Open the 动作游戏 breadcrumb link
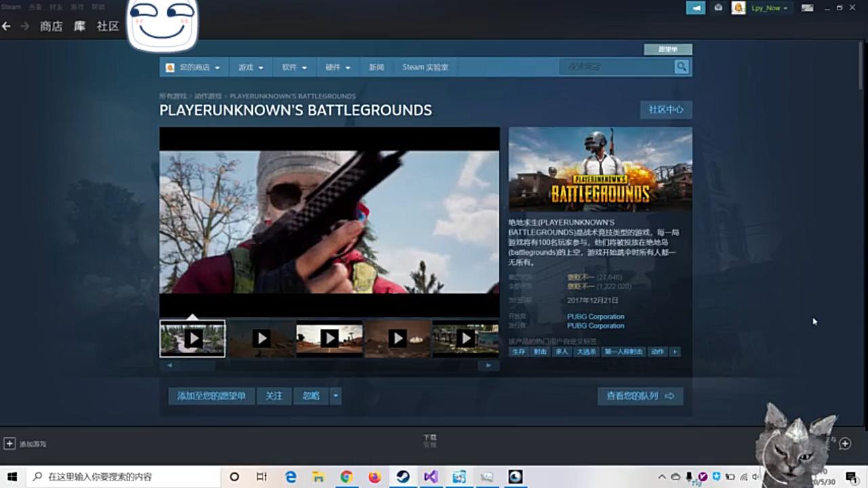The width and height of the screenshot is (868, 488). pyautogui.click(x=208, y=96)
